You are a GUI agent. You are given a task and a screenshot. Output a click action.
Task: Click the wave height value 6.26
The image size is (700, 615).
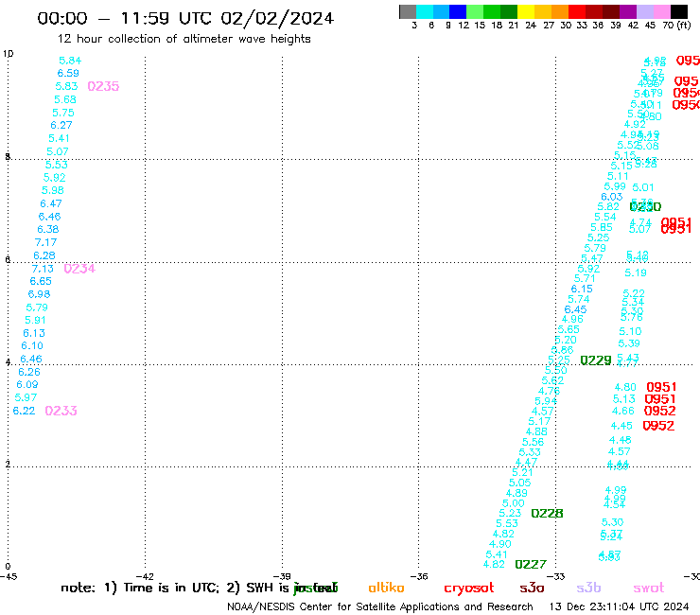[x=29, y=372]
